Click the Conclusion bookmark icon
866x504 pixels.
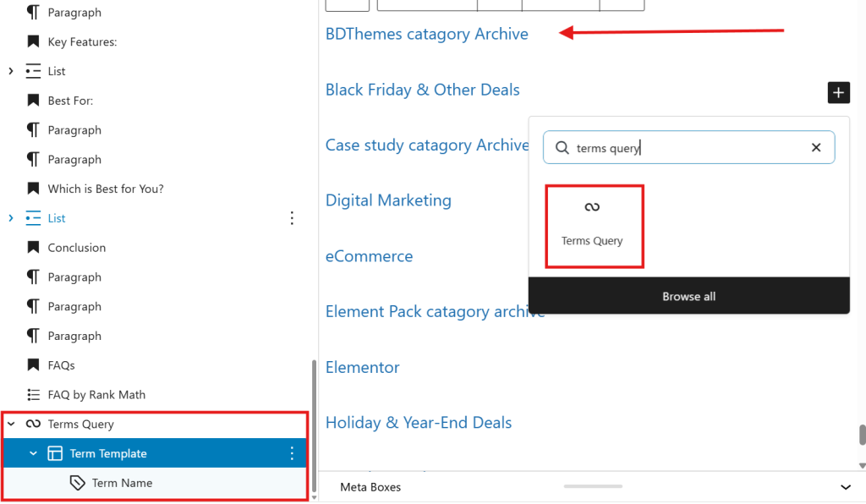click(35, 247)
